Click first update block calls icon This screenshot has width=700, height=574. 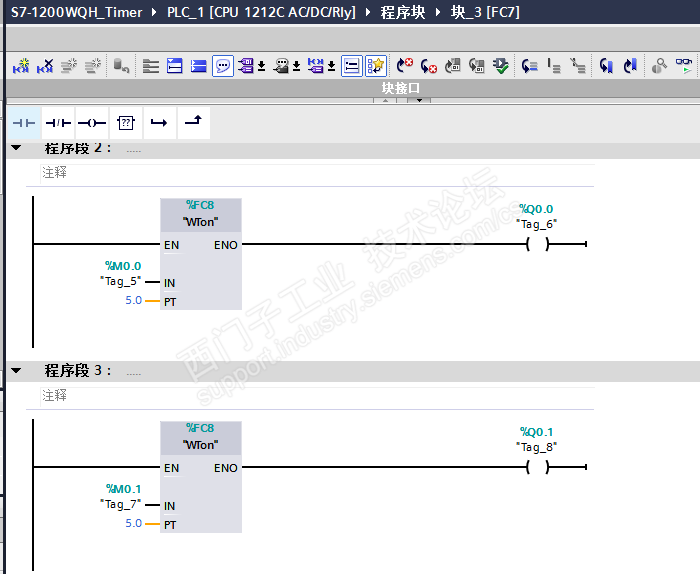(453, 66)
